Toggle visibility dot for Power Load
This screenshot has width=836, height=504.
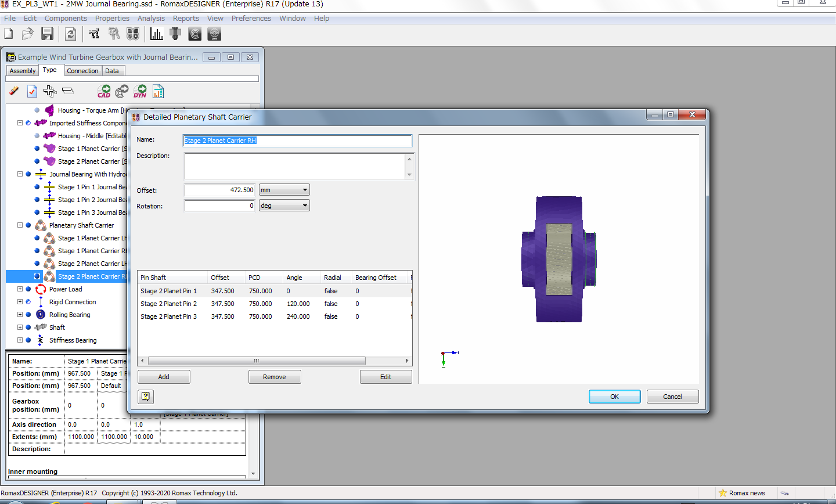28,289
